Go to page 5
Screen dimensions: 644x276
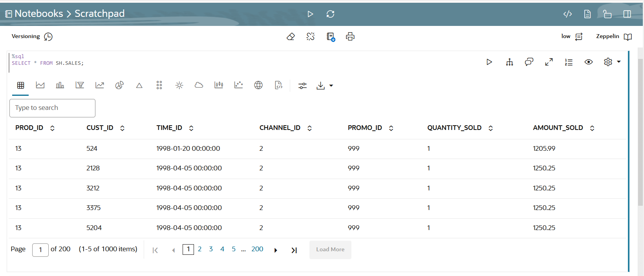234,249
